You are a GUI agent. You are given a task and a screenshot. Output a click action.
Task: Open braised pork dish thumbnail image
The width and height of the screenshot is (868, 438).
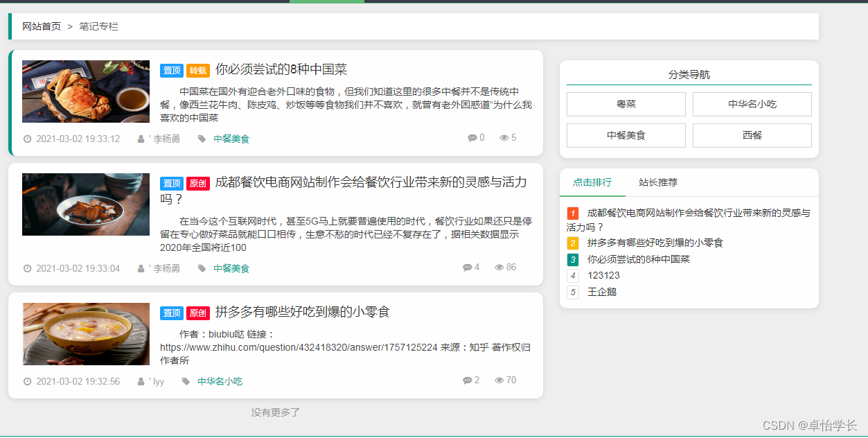pos(86,204)
